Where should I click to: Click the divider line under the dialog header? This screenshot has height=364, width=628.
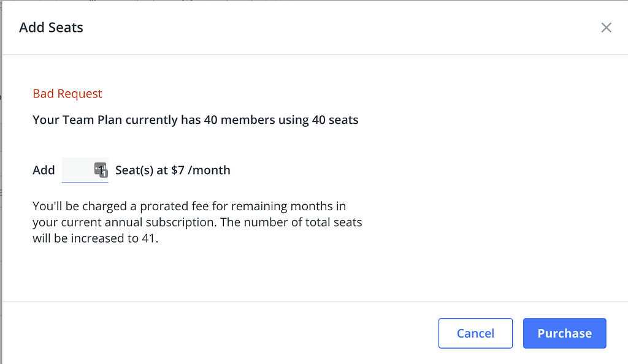[314, 54]
